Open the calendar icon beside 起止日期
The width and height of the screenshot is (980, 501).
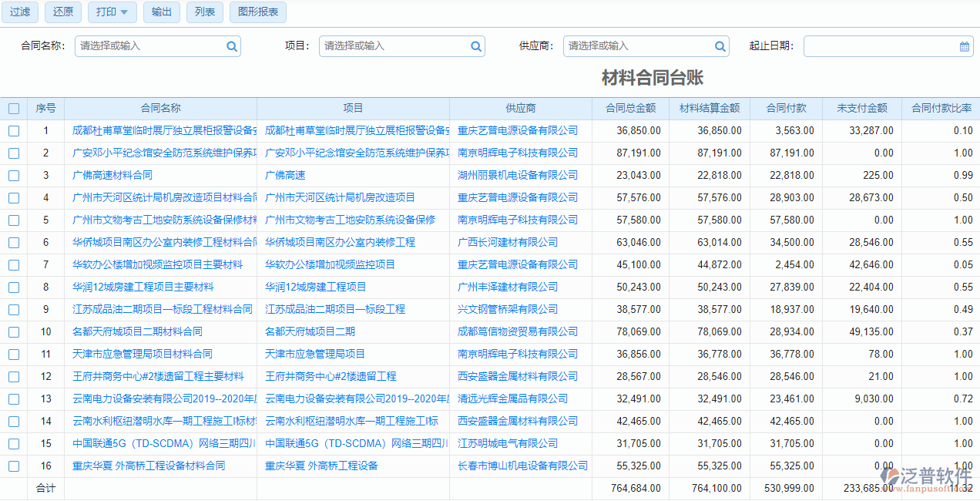963,46
